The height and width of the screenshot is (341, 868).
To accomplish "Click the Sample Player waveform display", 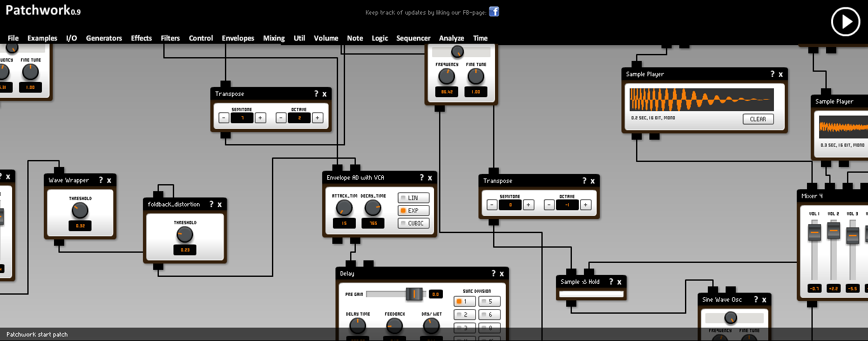I will 702,100.
